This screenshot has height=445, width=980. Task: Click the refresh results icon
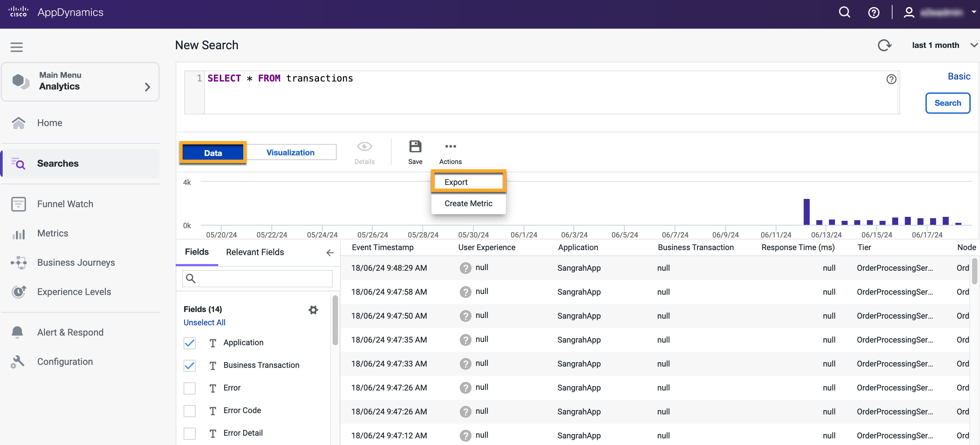coord(885,45)
